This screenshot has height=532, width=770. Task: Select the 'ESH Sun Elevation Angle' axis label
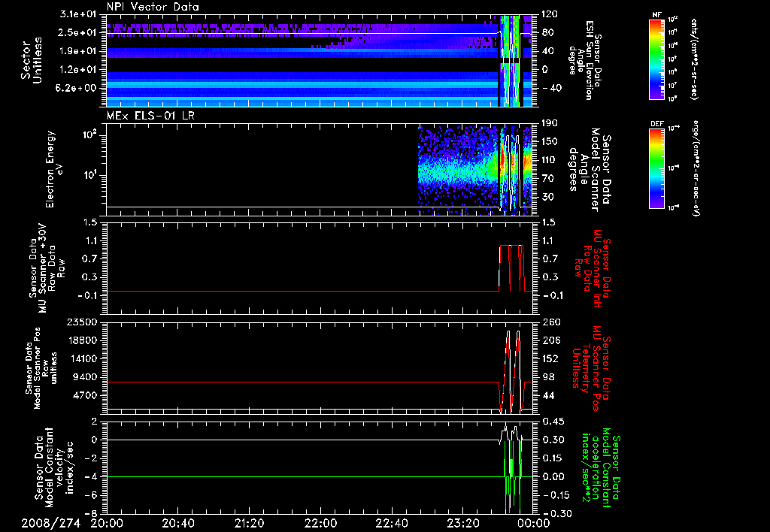tap(584, 60)
